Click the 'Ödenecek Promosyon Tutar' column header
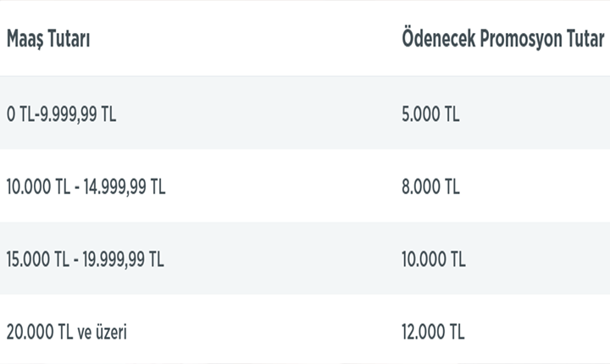 tap(502, 40)
